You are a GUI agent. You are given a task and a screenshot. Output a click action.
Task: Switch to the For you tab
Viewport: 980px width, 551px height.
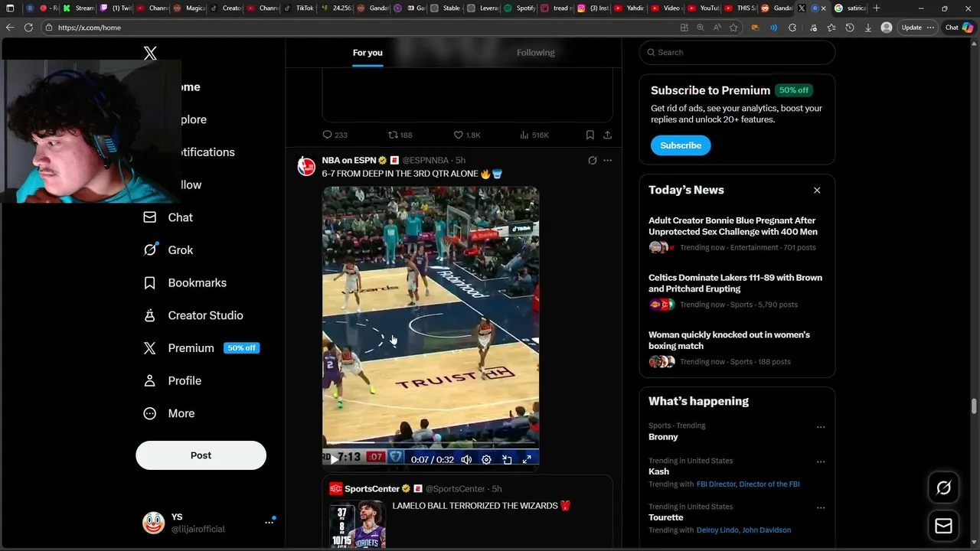pos(367,53)
